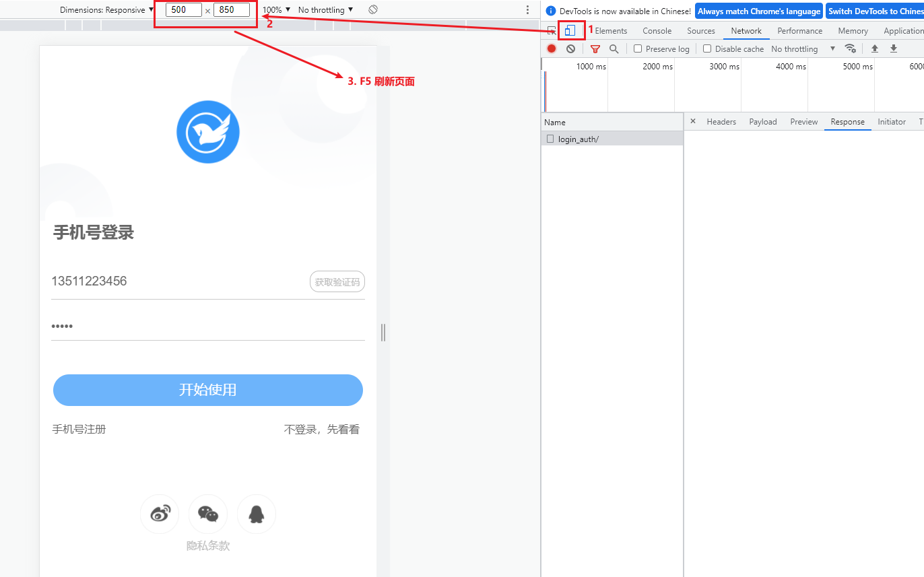Open the device toolbar three-dot menu
This screenshot has height=577, width=924.
click(527, 10)
